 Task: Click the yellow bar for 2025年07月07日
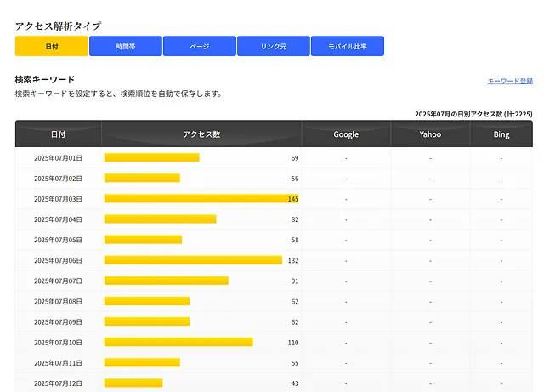(167, 281)
